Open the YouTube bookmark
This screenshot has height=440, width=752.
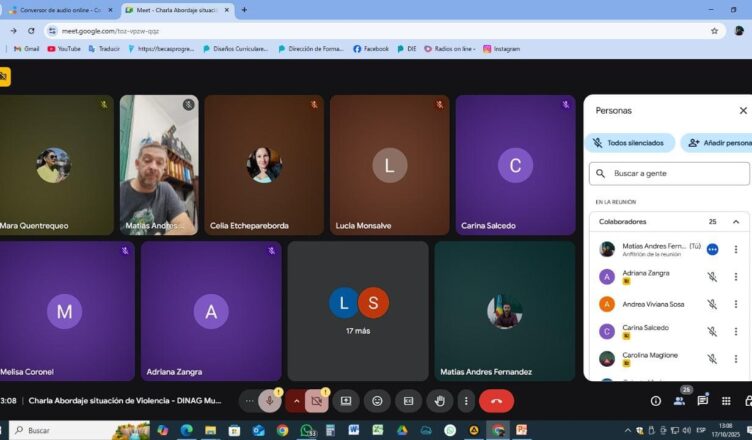(x=64, y=48)
